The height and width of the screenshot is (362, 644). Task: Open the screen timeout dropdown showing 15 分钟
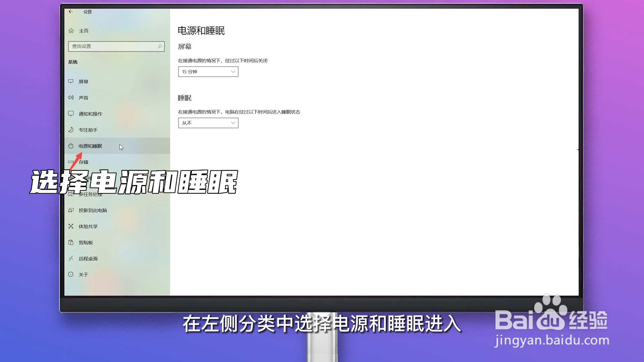208,71
